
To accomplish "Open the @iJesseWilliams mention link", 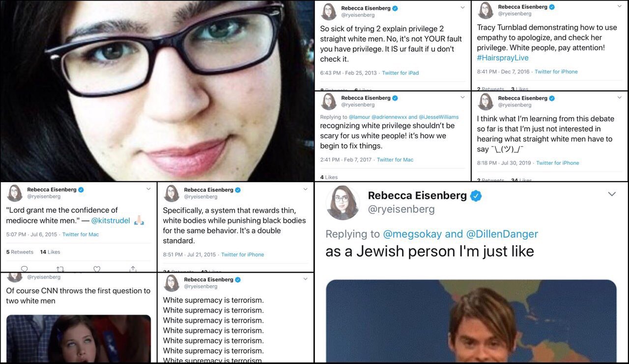I will (x=439, y=117).
